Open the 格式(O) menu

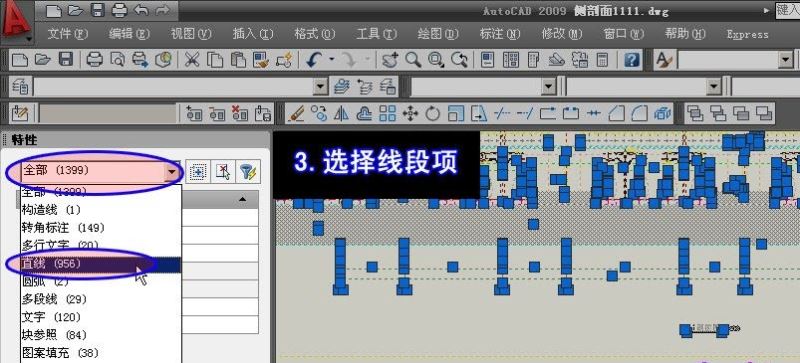[315, 34]
